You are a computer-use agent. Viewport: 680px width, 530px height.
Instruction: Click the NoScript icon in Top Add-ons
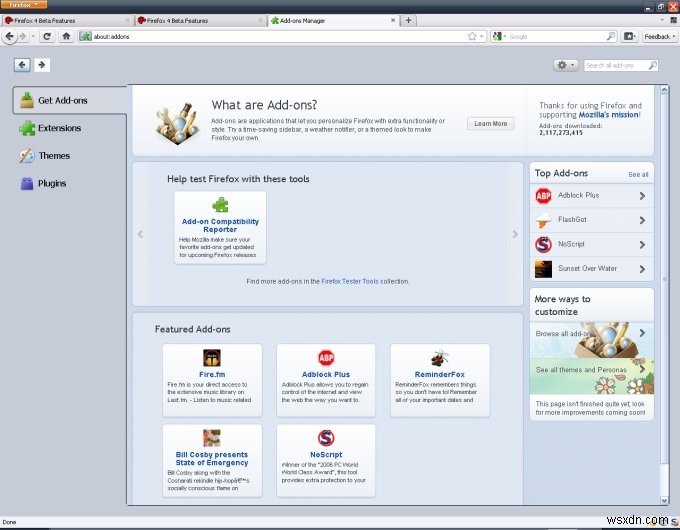tap(543, 245)
